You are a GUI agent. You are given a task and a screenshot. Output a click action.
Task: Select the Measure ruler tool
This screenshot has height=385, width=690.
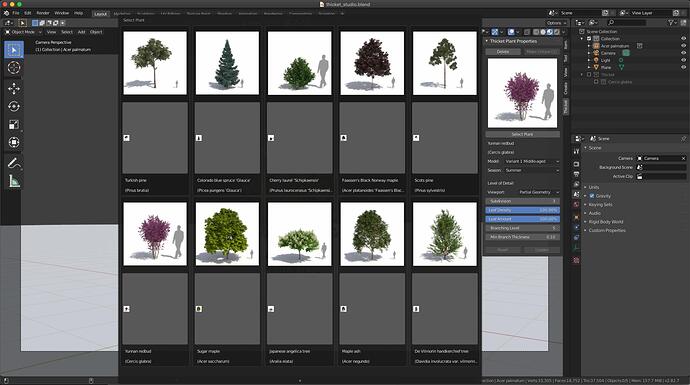coord(14,181)
